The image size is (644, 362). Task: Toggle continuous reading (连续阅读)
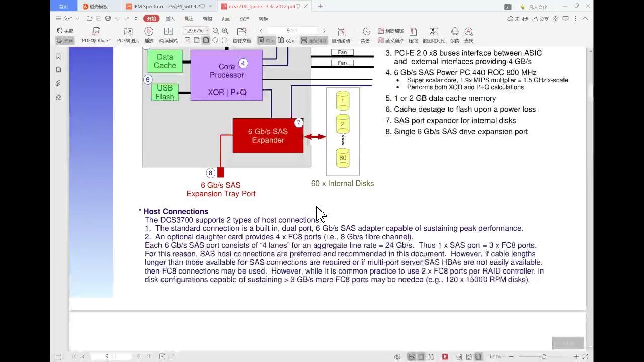(313, 40)
